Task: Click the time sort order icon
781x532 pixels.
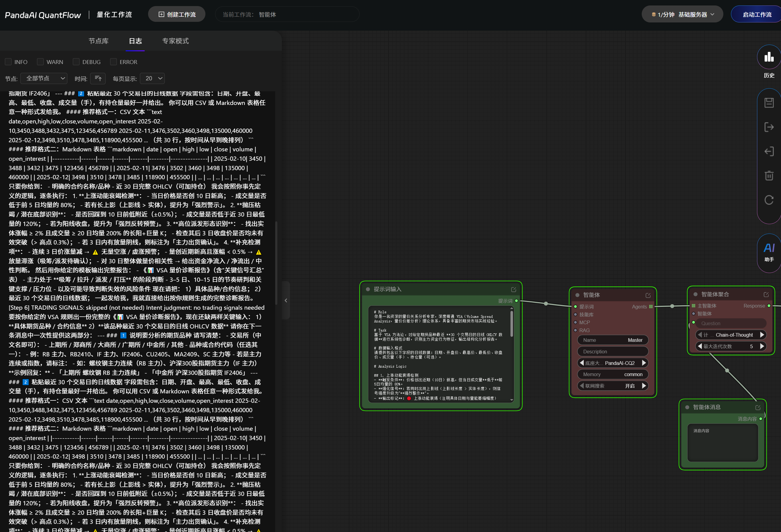Action: click(98, 78)
